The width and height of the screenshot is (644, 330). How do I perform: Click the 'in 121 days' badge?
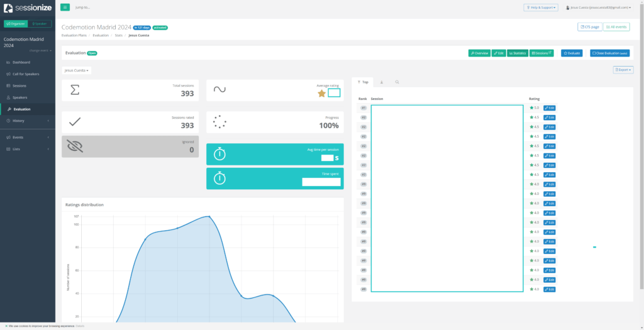(x=142, y=28)
